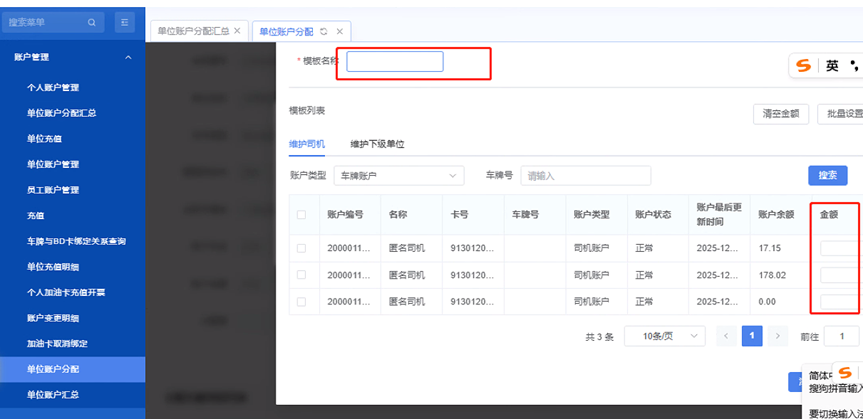
Task: Switch to the 维护下级单位 tab
Action: click(x=377, y=144)
